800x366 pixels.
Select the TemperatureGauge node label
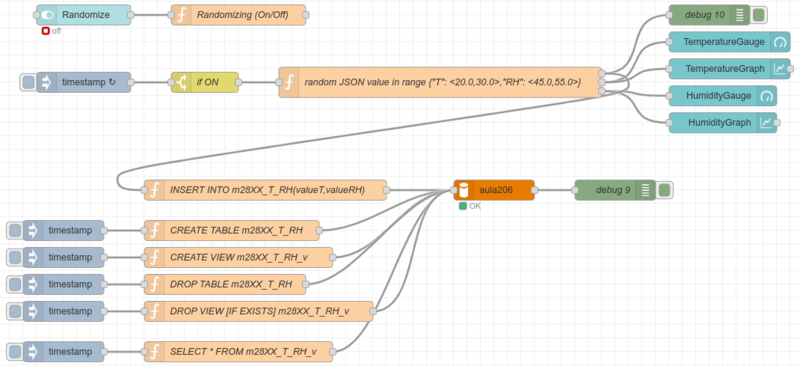click(x=724, y=42)
